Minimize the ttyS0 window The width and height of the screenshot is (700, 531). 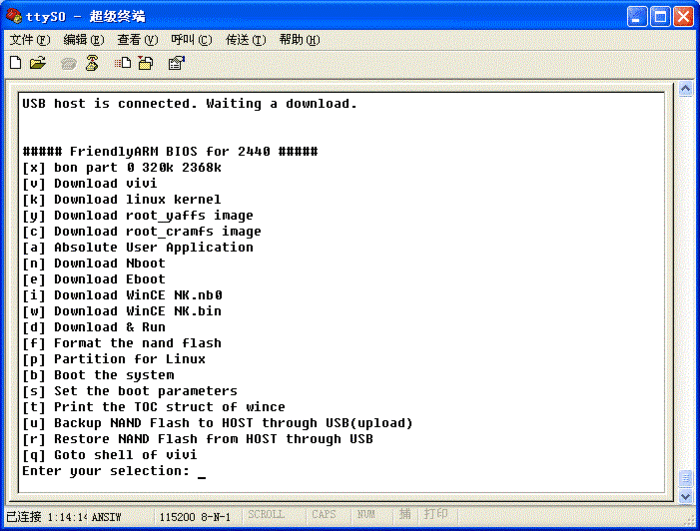point(637,17)
